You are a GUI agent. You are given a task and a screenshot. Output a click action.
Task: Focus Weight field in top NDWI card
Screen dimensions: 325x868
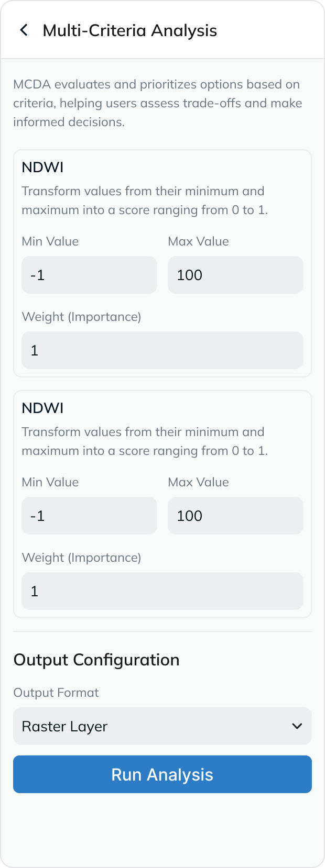[162, 350]
